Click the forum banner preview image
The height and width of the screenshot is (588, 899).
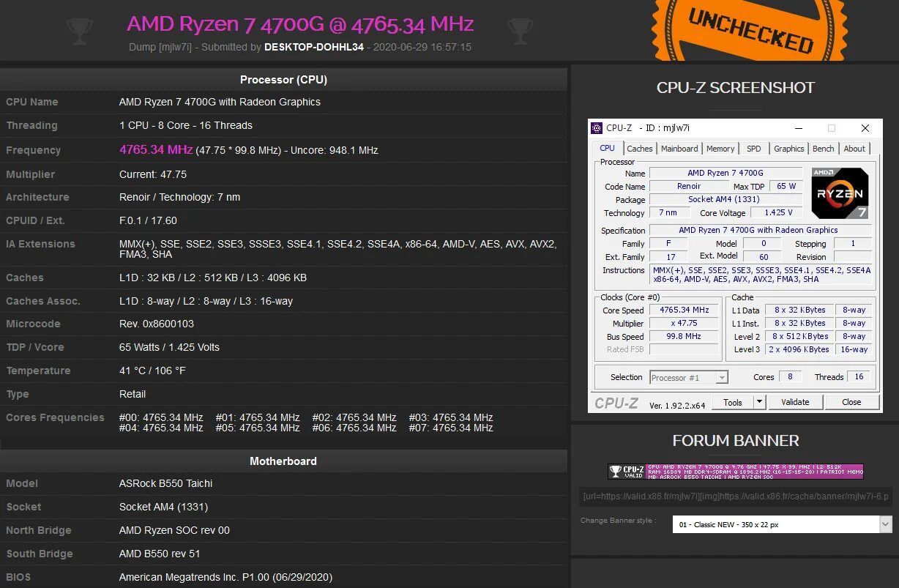(736, 471)
